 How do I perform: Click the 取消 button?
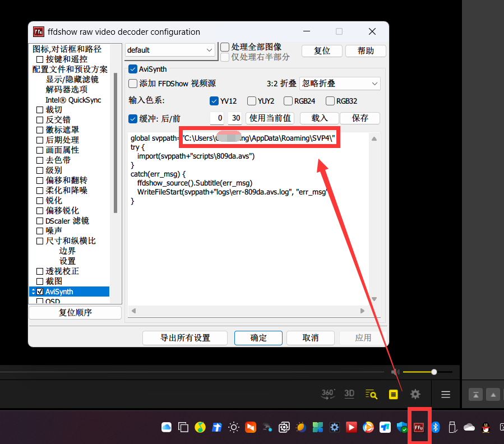coord(311,338)
